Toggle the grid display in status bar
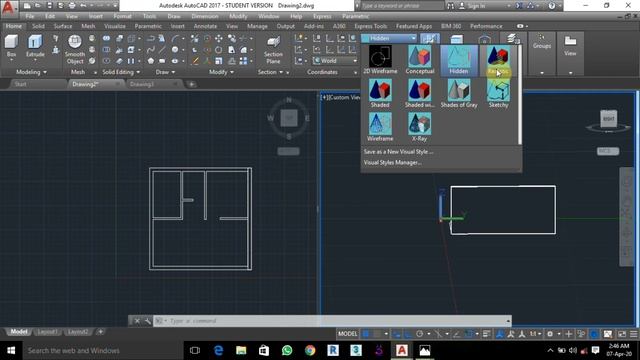Screen dimensions: 640x360 (x=366, y=334)
